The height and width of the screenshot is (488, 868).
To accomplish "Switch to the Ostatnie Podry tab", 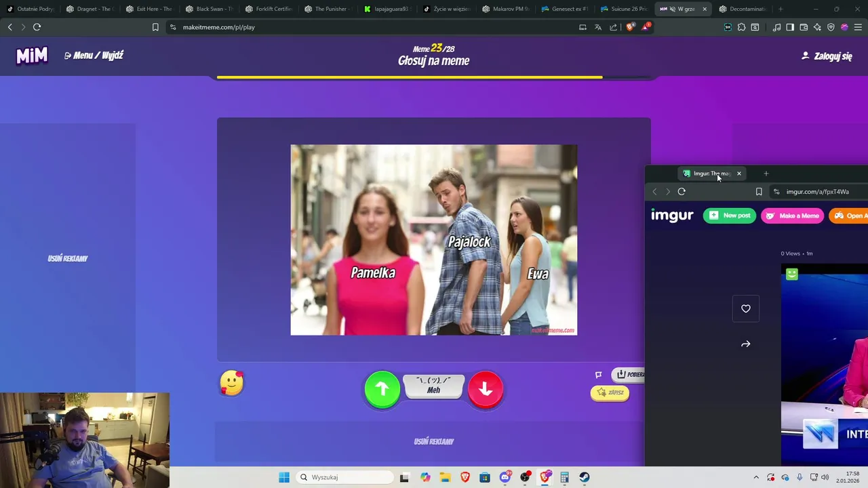I will pos(31,9).
